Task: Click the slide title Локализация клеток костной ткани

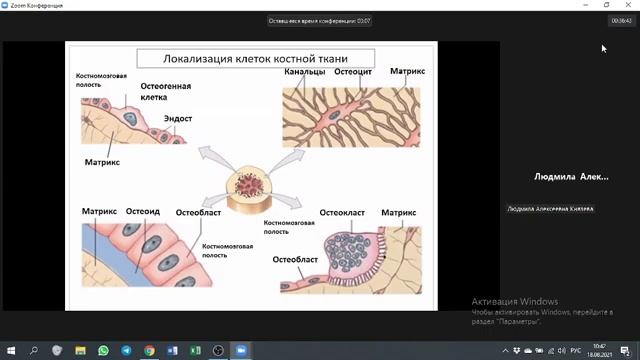Action: (256, 59)
